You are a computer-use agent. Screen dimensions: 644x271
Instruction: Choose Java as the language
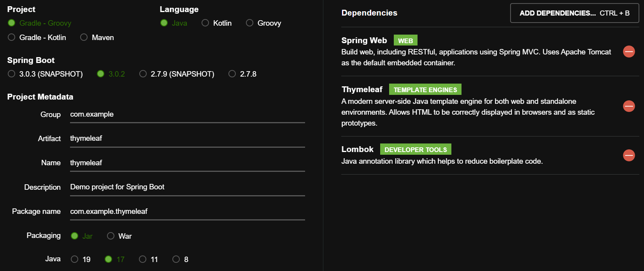pyautogui.click(x=174, y=23)
